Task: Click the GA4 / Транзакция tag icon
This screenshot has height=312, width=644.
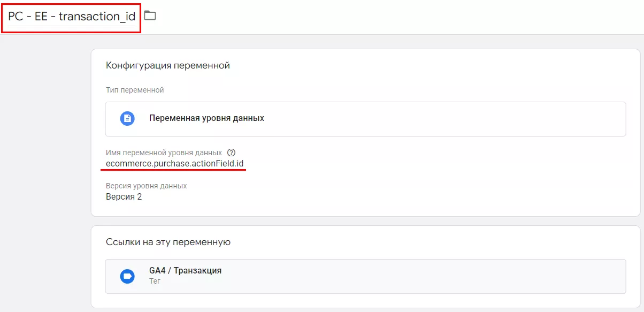Action: 127,276
